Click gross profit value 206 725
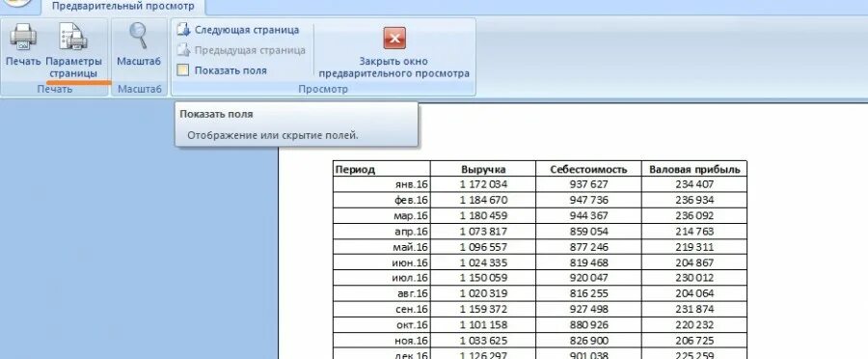Image resolution: width=868 pixels, height=359 pixels. pyautogui.click(x=694, y=340)
